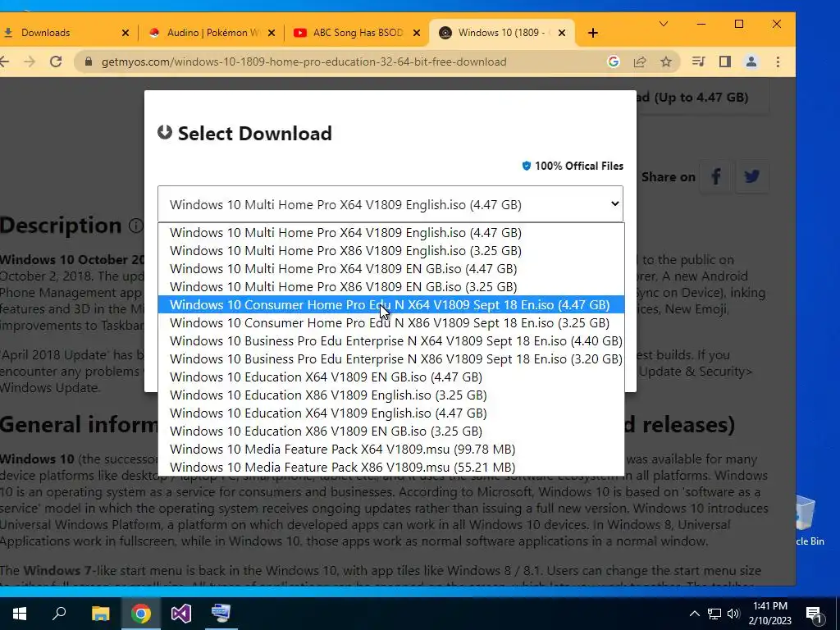Open network status tray icon

714,614
